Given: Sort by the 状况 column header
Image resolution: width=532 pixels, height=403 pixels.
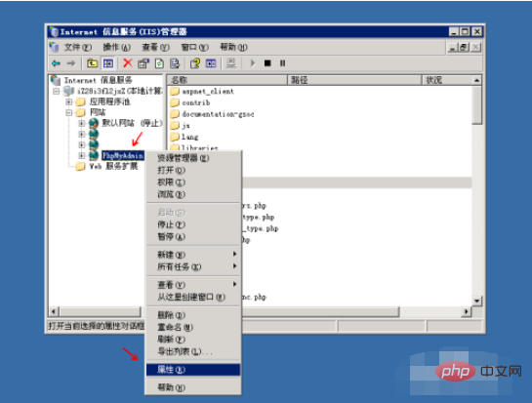Looking at the screenshot, I should point(447,80).
